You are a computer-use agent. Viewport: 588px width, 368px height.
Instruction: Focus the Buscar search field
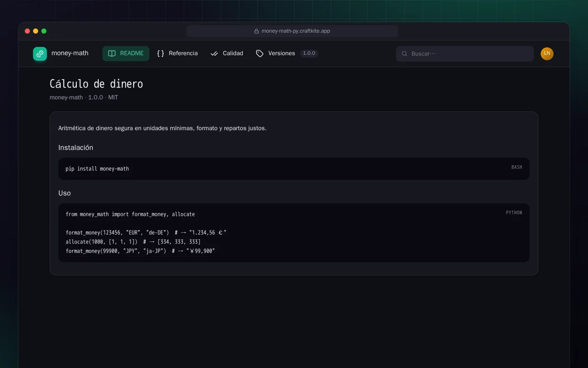(x=465, y=54)
